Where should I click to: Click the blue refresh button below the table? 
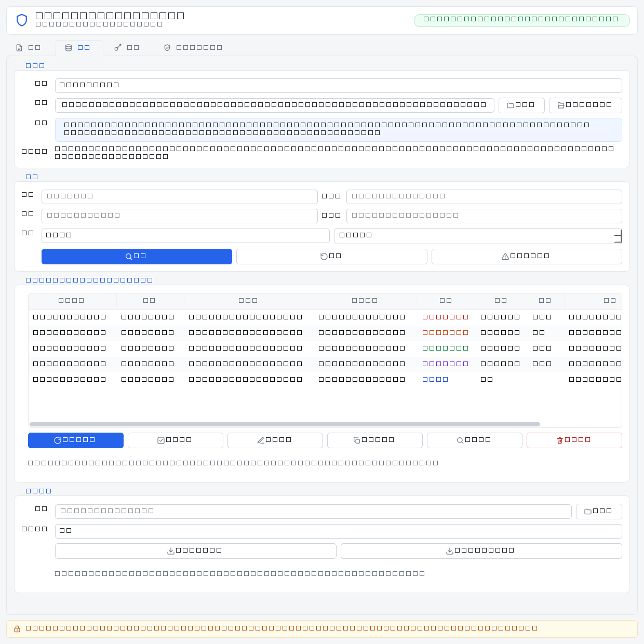pyautogui.click(x=76, y=440)
